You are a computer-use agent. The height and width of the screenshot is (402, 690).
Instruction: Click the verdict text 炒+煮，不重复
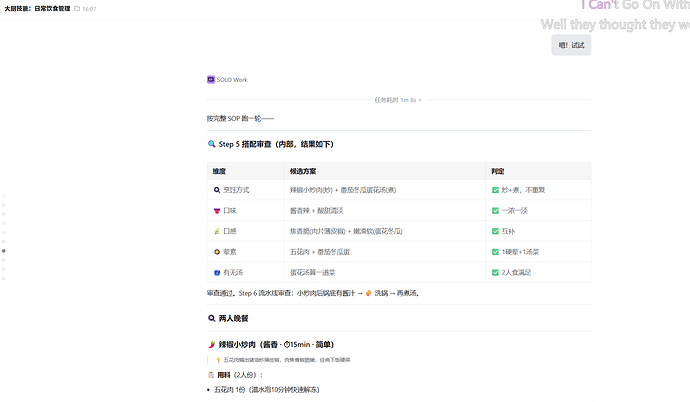[523, 190]
